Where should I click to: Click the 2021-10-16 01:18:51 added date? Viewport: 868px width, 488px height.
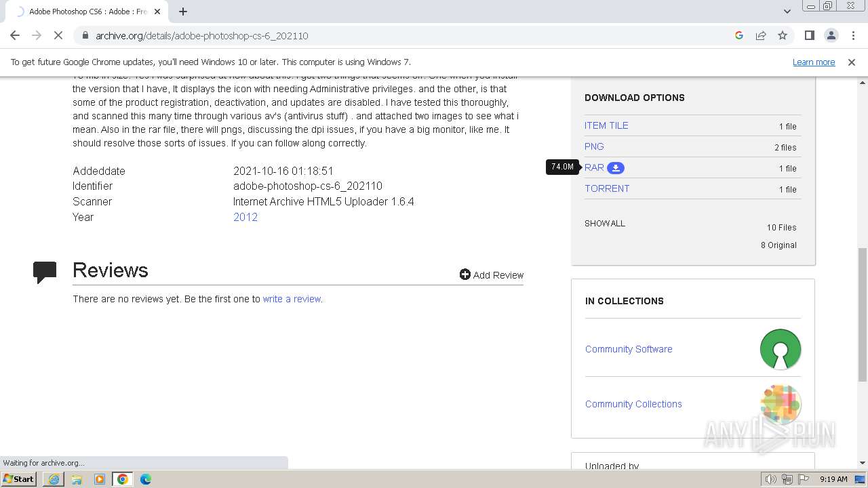[x=283, y=171]
